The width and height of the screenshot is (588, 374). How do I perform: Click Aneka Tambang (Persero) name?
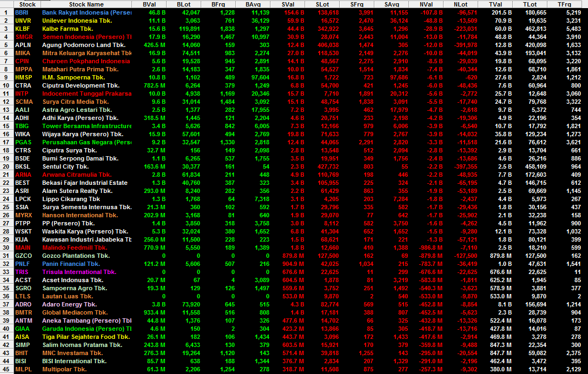(x=87, y=321)
